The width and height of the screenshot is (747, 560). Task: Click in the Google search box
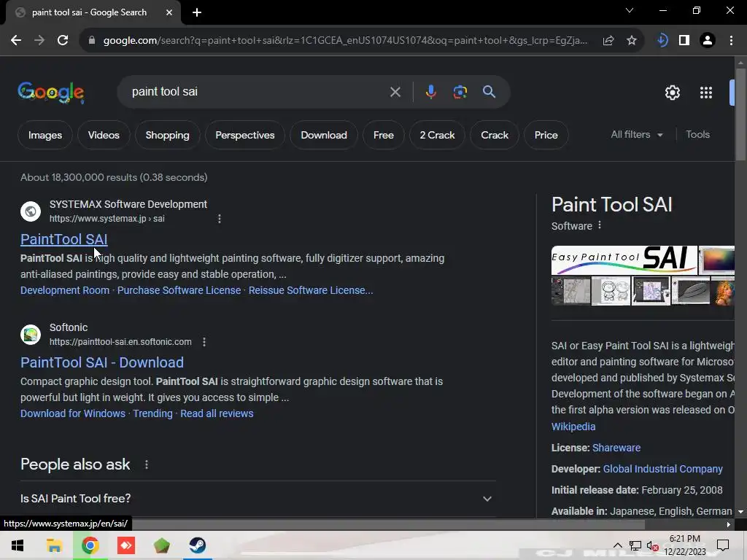click(258, 92)
